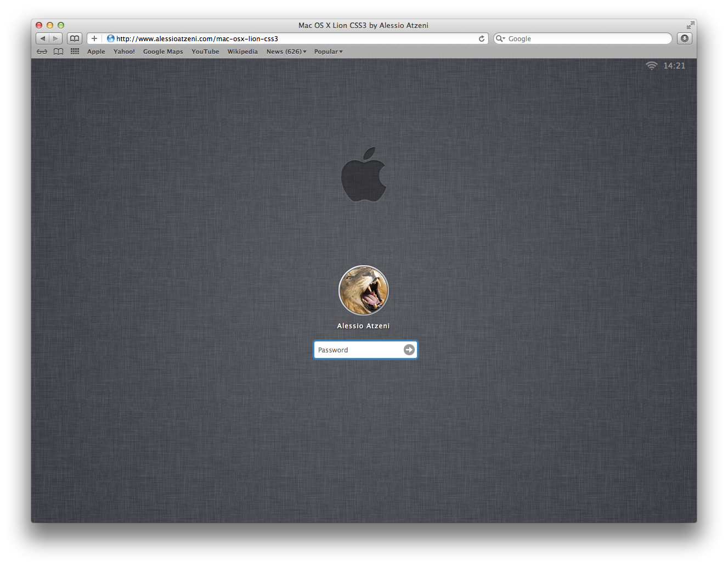This screenshot has width=728, height=566.
Task: Reload the page using the refresh arrow
Action: (x=482, y=38)
